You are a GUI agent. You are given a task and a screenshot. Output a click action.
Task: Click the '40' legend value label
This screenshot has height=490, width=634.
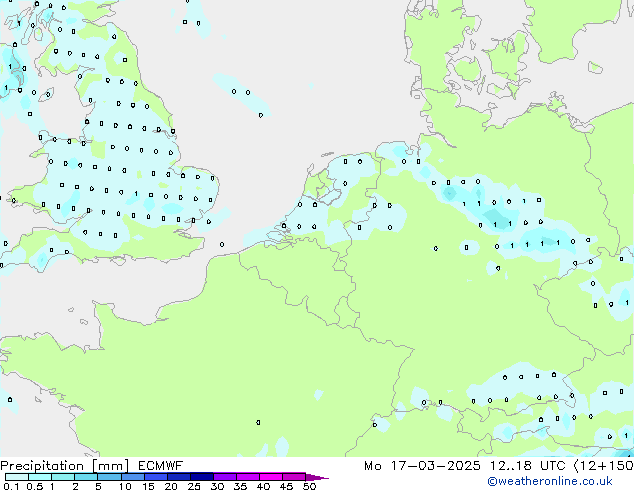click(263, 486)
